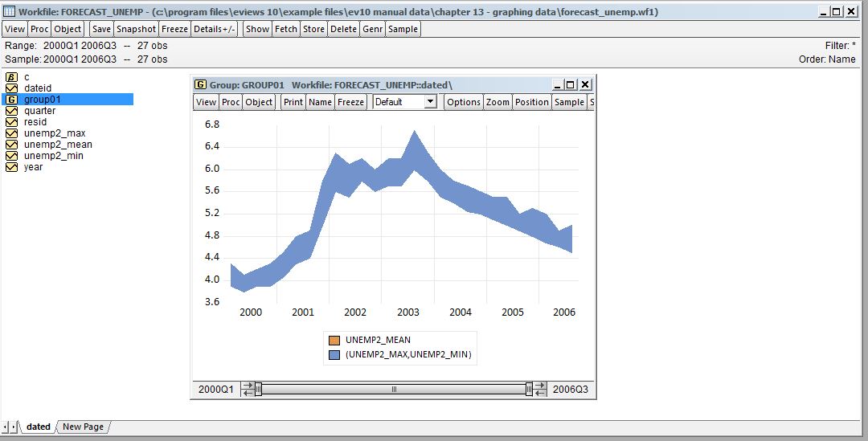
Task: Click the series icon next to dateid
Action: 11,88
